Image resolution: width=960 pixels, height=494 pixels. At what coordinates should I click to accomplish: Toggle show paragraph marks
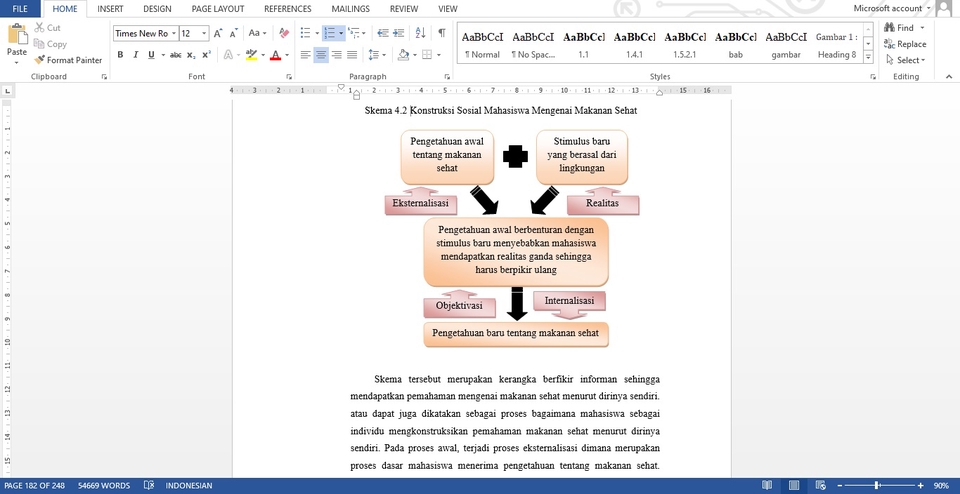click(x=441, y=33)
